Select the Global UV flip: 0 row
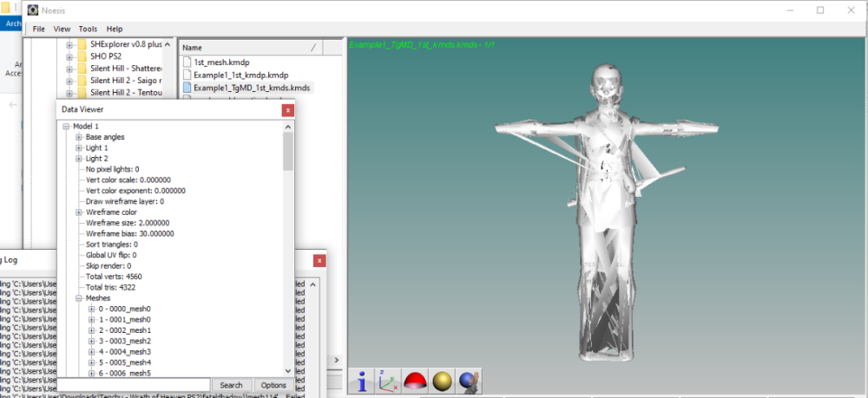Image resolution: width=868 pixels, height=398 pixels. [111, 256]
